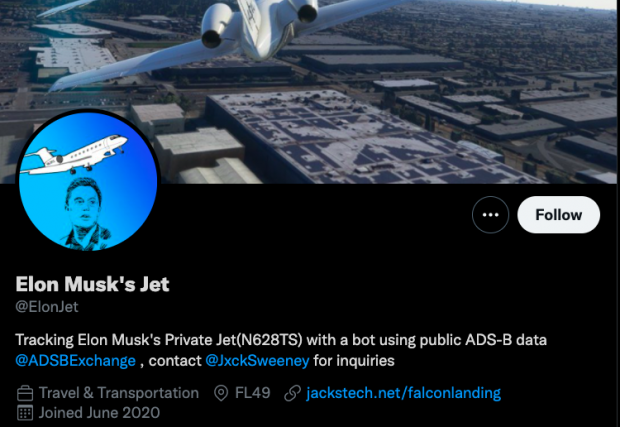The height and width of the screenshot is (427, 620).
Task: Open the three-dot more options menu
Action: [490, 215]
